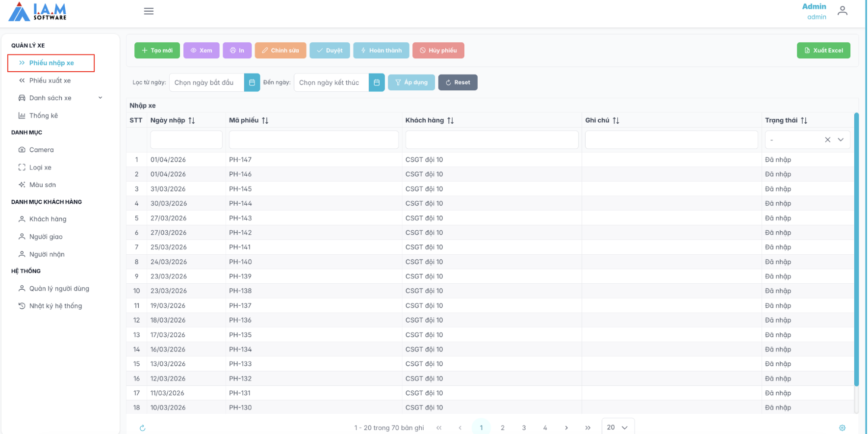Open the Admin user profile icon
The height and width of the screenshot is (434, 868).
point(842,11)
